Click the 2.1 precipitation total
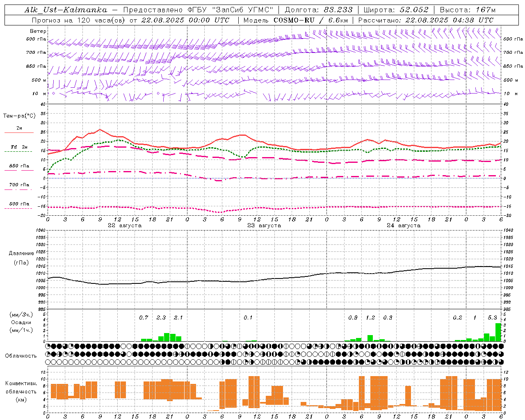 pyautogui.click(x=178, y=318)
